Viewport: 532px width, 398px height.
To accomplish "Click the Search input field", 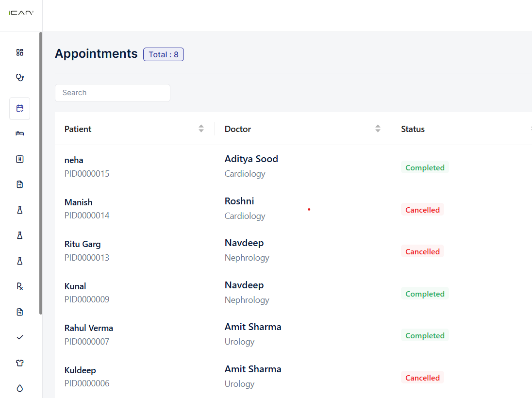I will (112, 93).
